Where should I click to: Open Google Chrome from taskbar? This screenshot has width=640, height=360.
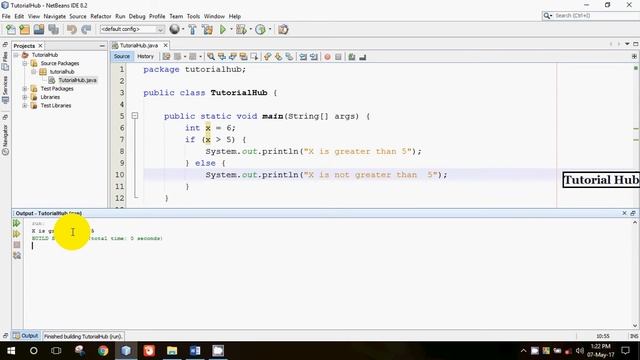pyautogui.click(x=103, y=351)
